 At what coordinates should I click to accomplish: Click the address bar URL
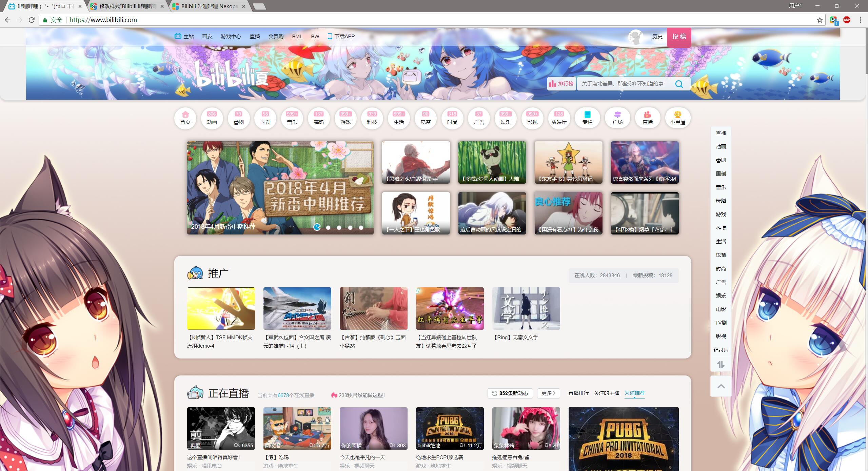pyautogui.click(x=103, y=20)
